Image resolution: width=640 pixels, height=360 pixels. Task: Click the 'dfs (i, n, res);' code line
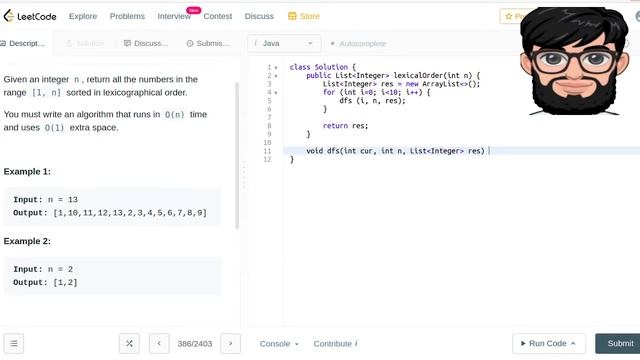tap(373, 100)
